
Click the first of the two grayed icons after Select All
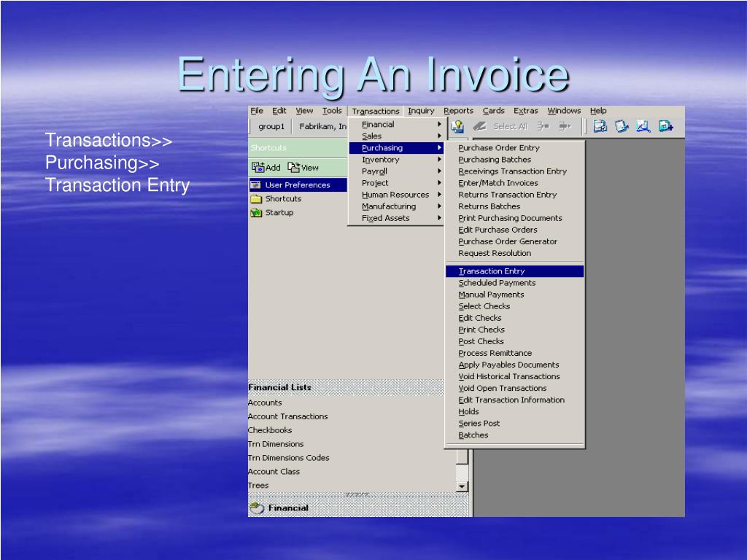pyautogui.click(x=543, y=126)
